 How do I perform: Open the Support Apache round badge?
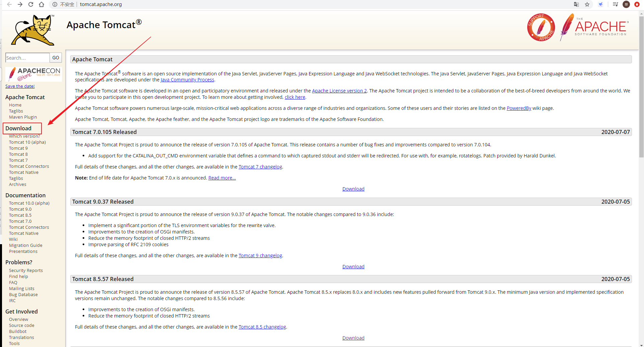[x=541, y=27]
